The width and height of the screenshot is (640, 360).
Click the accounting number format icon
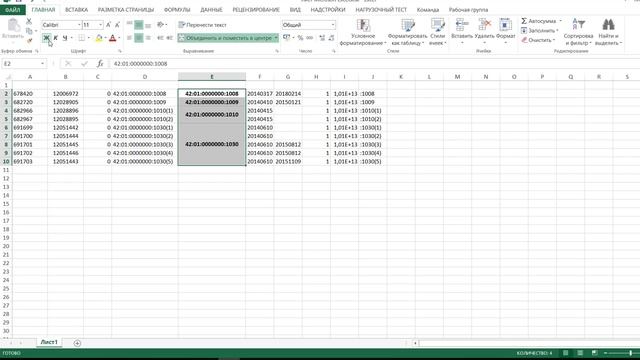(287, 38)
